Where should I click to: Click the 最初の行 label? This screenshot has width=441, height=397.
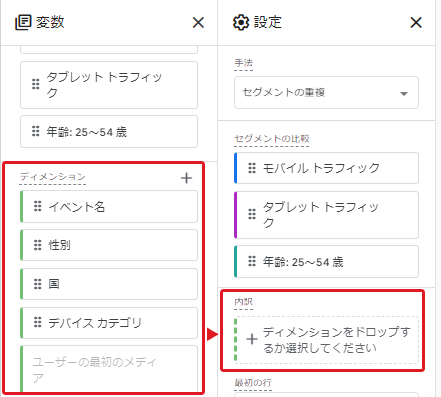[x=253, y=383]
